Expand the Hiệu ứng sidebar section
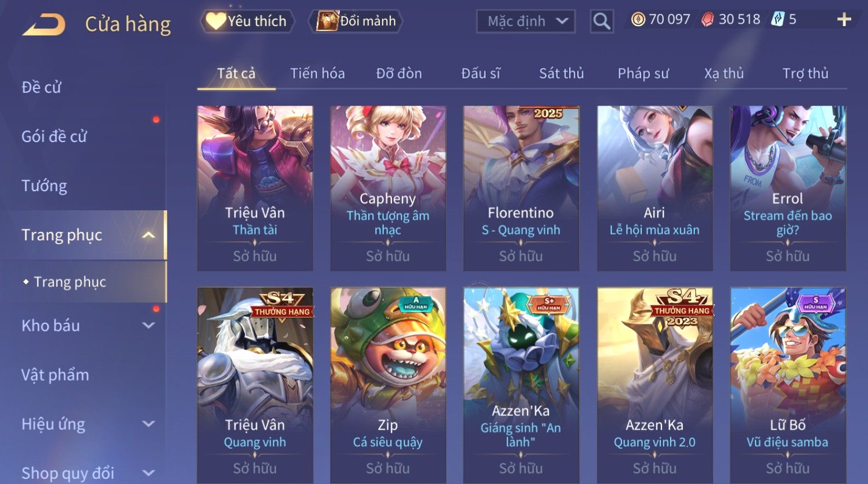The image size is (868, 484). click(x=148, y=424)
